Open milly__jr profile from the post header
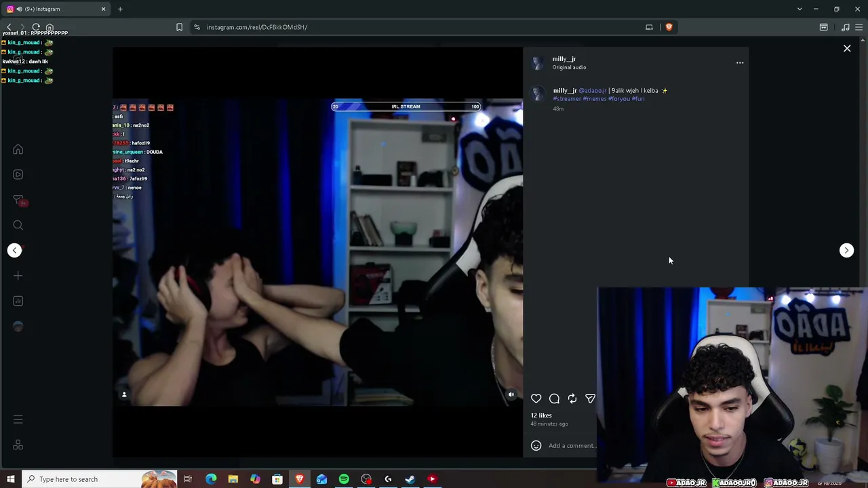 [564, 59]
